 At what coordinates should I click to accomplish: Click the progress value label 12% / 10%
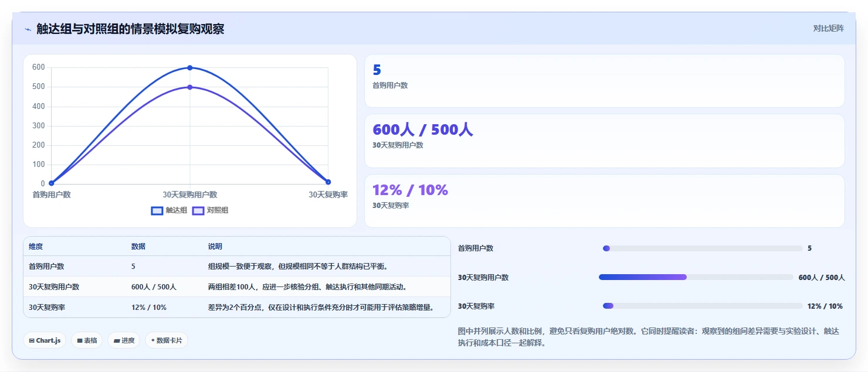click(825, 306)
